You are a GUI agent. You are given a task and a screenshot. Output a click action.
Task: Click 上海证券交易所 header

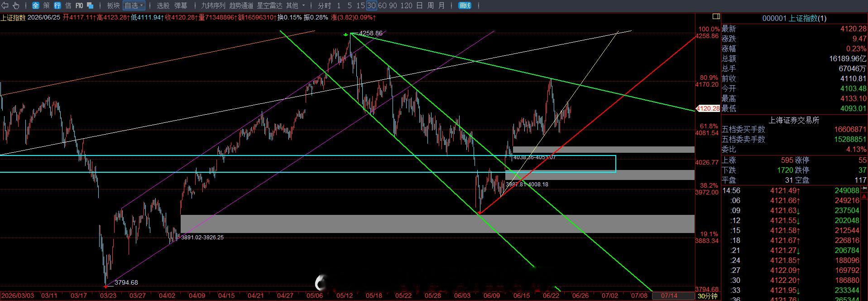794,120
